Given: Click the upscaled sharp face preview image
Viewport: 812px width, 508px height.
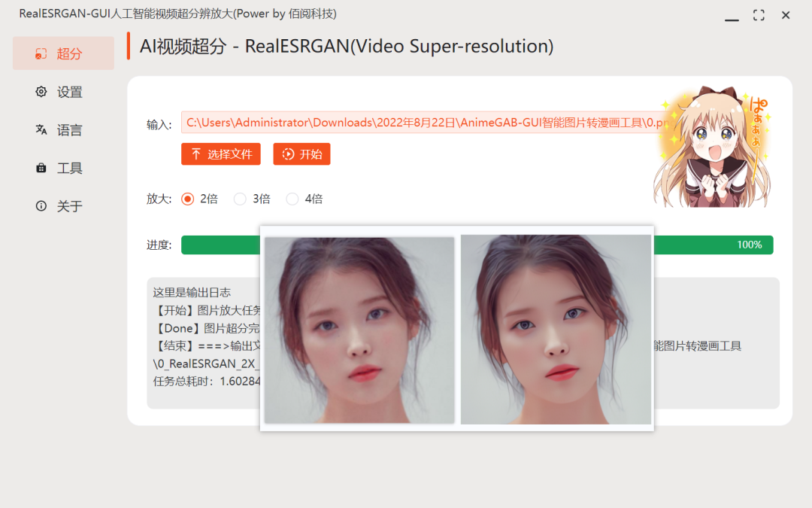Looking at the screenshot, I should click(556, 330).
